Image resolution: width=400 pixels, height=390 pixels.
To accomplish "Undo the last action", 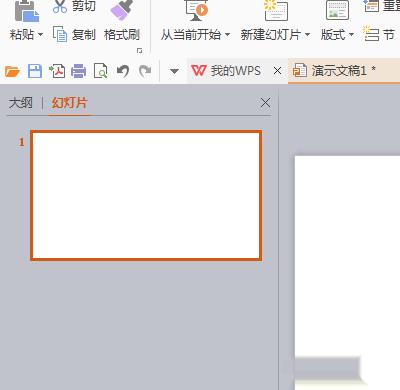I will click(x=123, y=71).
